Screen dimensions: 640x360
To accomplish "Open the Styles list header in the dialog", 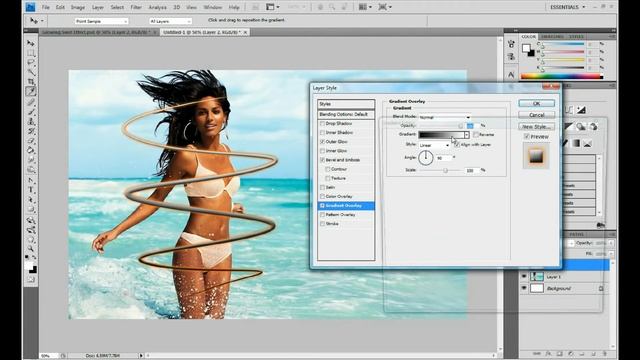I will tap(346, 104).
